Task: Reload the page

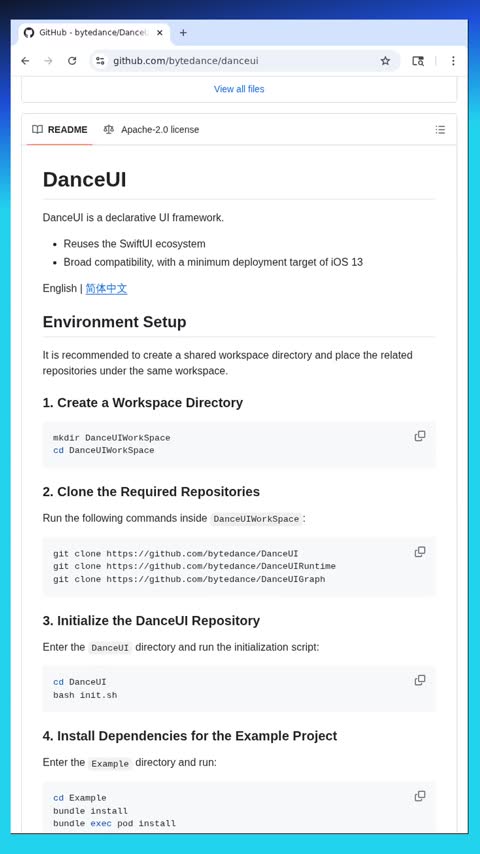Action: [72, 61]
